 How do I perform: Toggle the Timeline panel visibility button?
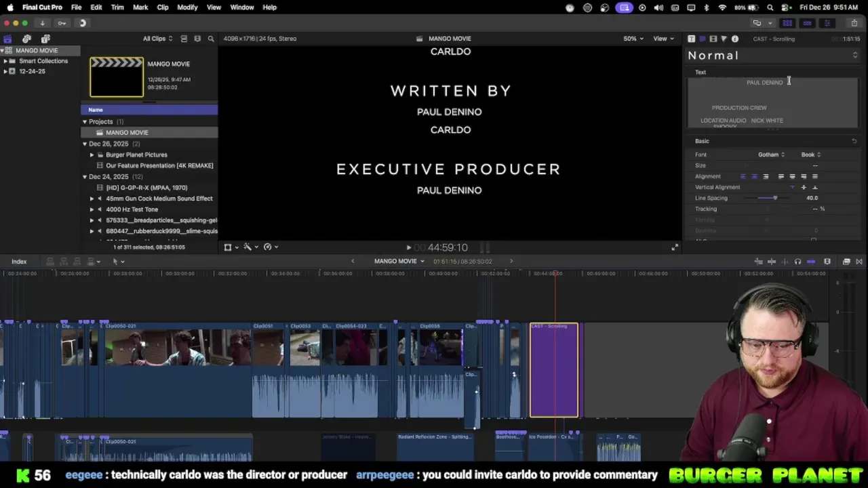click(x=807, y=23)
